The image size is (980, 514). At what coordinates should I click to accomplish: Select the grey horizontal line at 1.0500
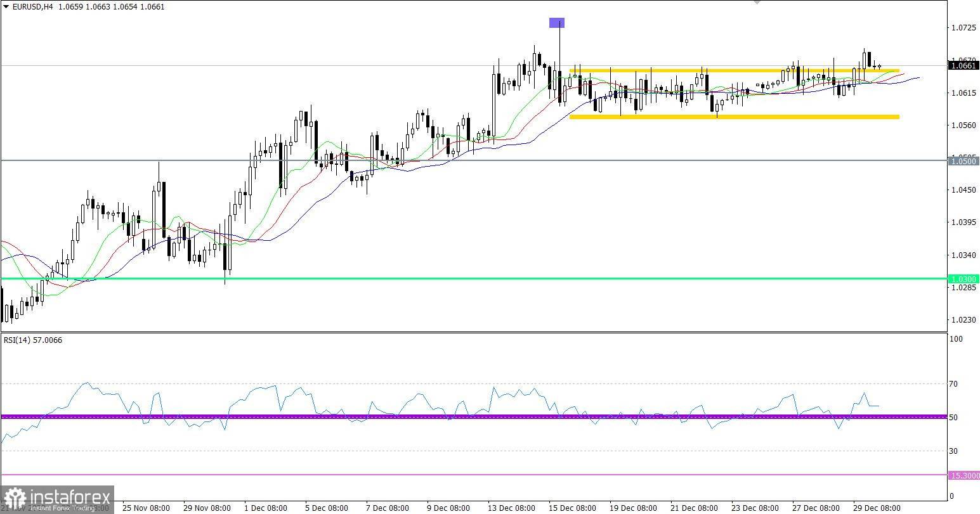(473, 160)
